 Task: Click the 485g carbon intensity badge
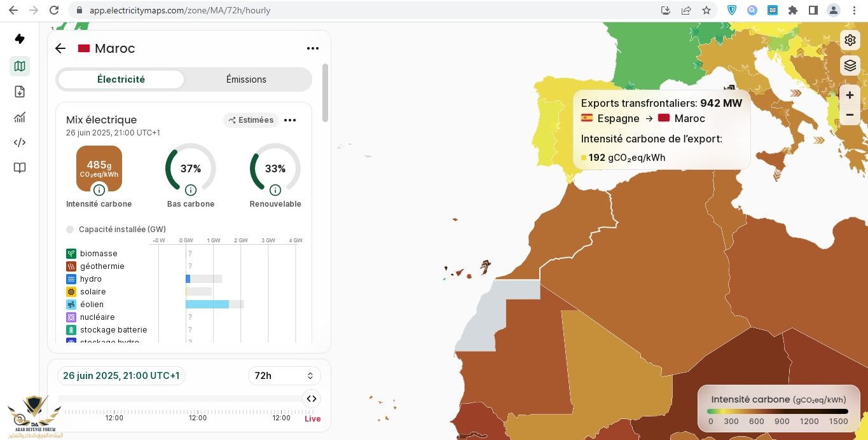click(99, 168)
